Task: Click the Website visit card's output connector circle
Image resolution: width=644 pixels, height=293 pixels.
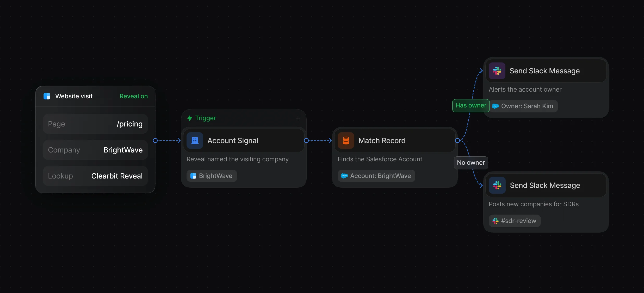Action: [155, 141]
